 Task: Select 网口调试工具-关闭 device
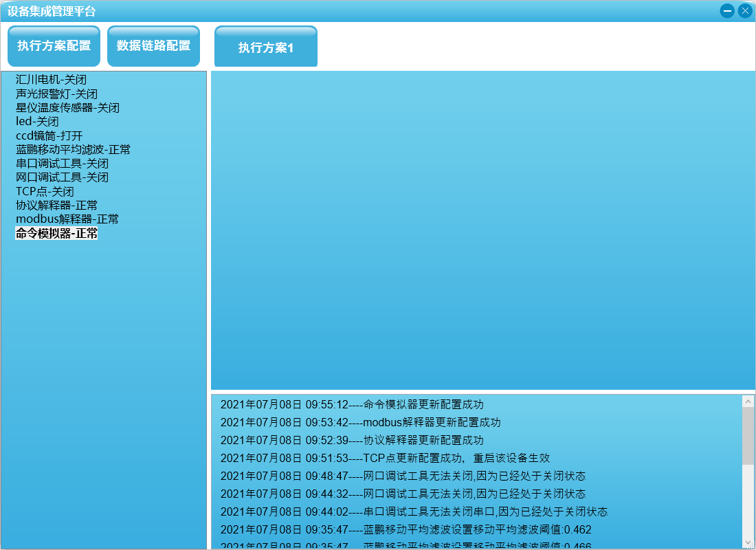(x=62, y=177)
